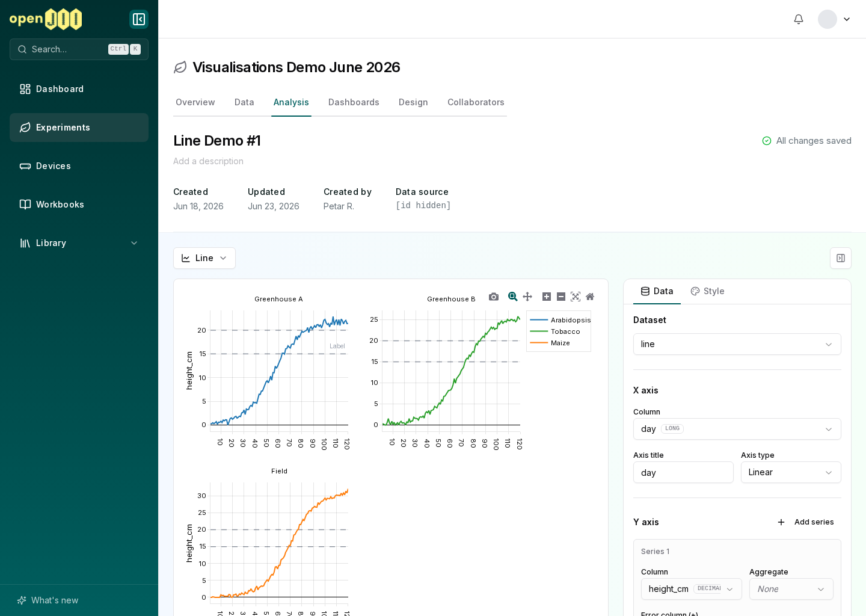Click the chart autoscale icon
866x616 pixels.
[x=576, y=297]
